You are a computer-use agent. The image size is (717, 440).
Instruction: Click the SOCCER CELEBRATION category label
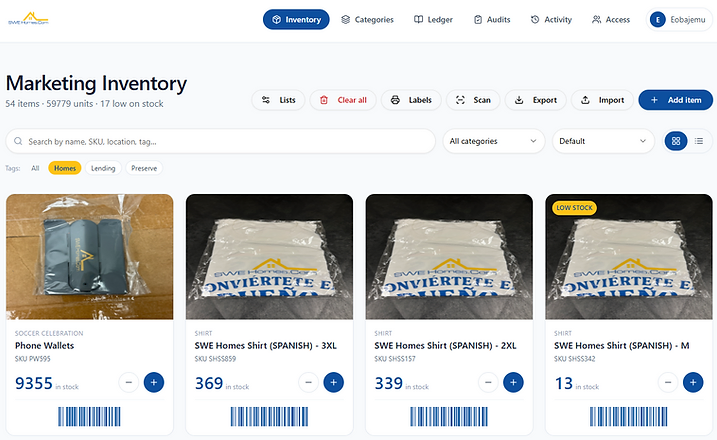pos(49,333)
